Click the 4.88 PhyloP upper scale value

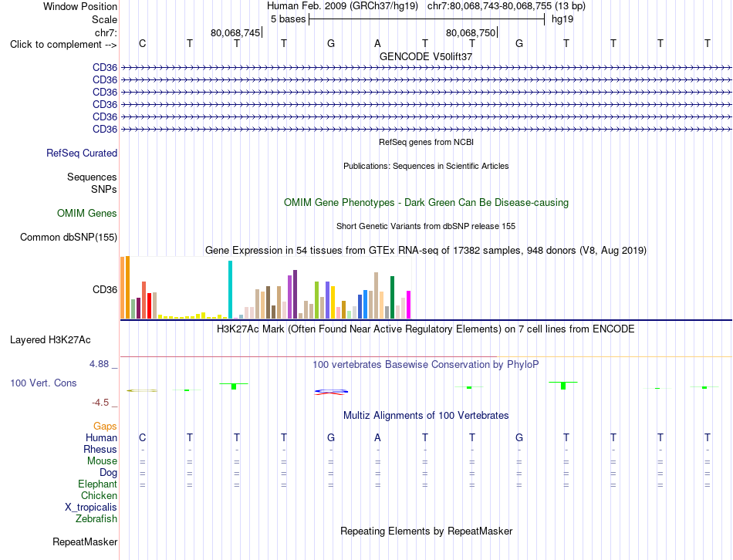(x=99, y=364)
